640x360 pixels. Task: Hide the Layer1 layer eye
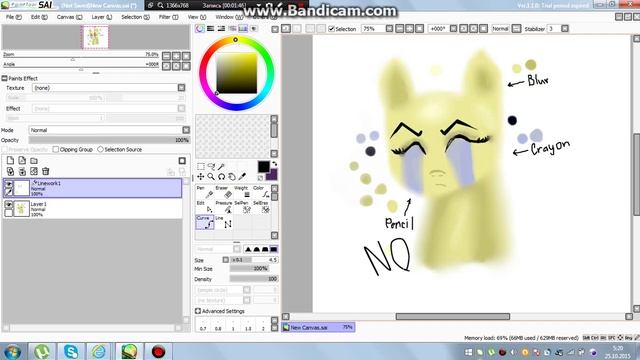point(9,204)
